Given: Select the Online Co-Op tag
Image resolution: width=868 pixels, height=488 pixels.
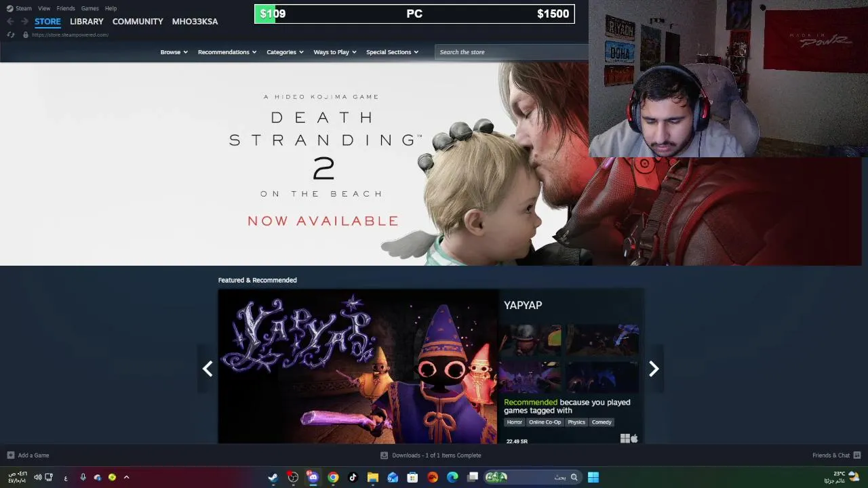Looking at the screenshot, I should (545, 422).
